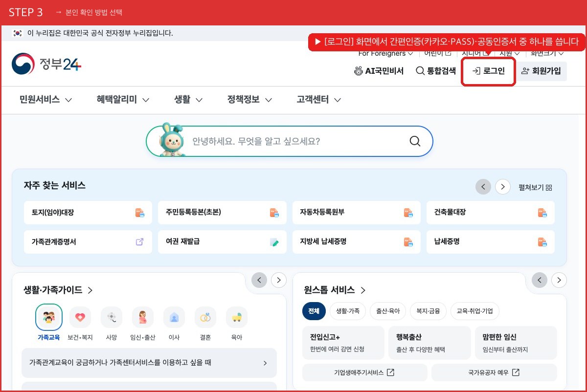Go to previous 원스톱 서비스 slide
Image resolution: width=587 pixels, height=392 pixels.
(540, 280)
